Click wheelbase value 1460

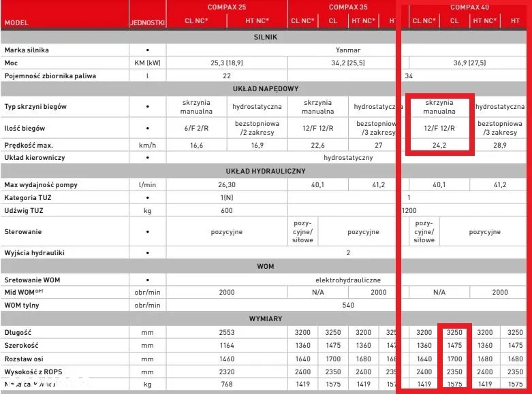point(227,359)
